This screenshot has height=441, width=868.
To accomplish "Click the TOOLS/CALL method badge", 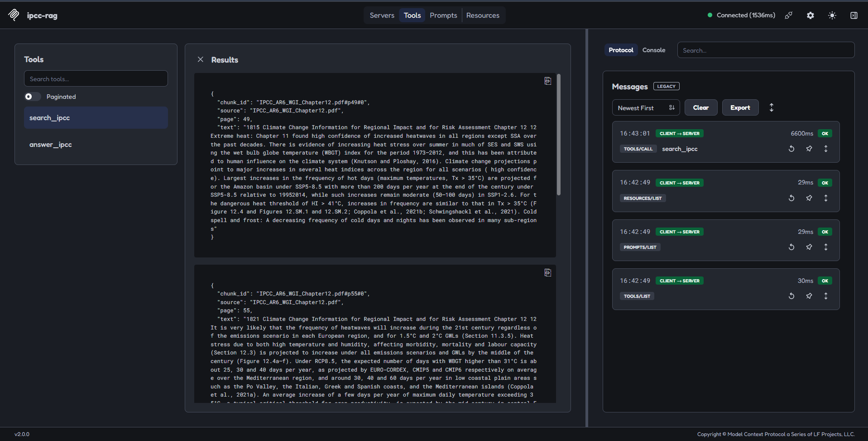I will [638, 149].
